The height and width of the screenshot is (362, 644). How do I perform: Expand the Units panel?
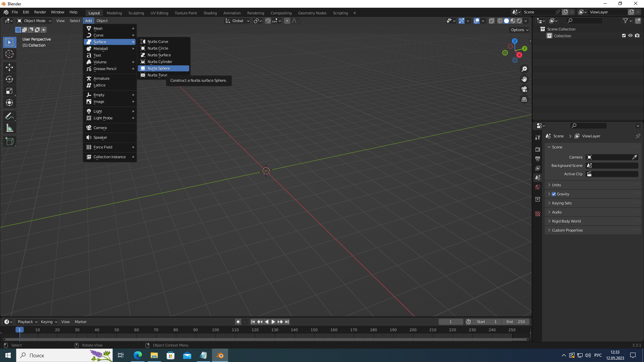click(x=593, y=185)
